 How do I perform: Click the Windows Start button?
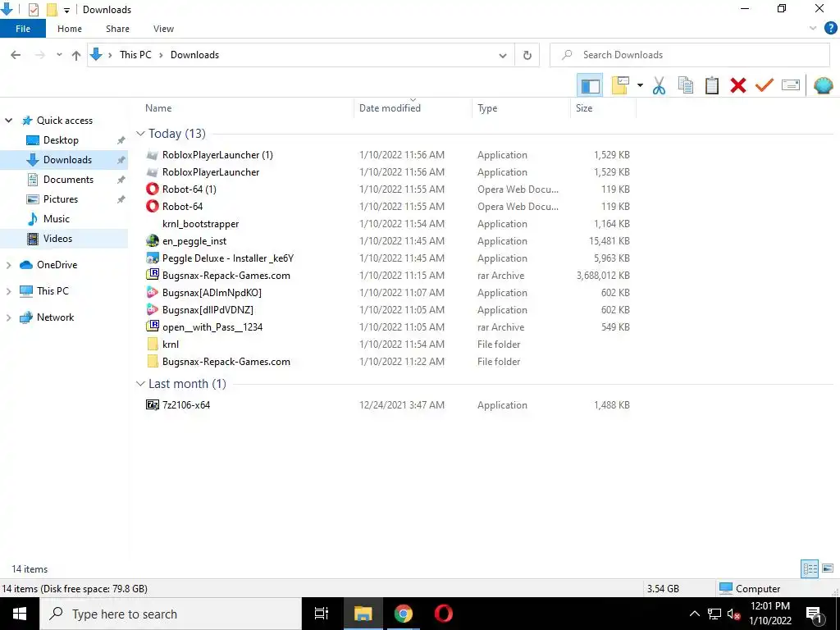[20, 614]
